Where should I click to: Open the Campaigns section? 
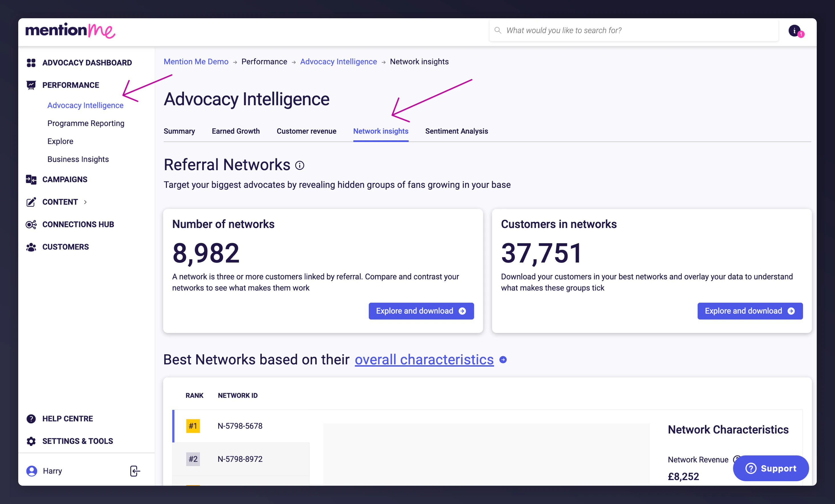(65, 180)
